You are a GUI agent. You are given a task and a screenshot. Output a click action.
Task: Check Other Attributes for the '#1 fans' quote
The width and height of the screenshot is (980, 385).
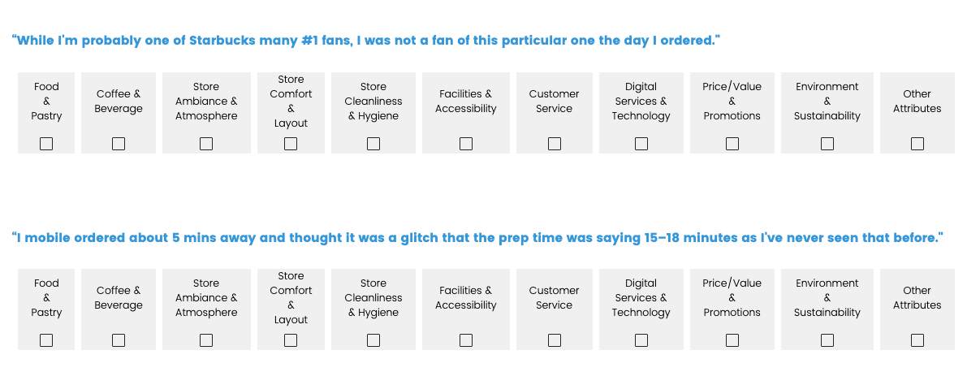coord(917,144)
